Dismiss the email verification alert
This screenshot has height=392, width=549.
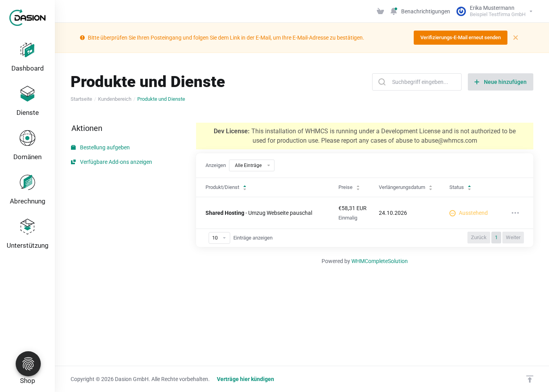tap(516, 38)
